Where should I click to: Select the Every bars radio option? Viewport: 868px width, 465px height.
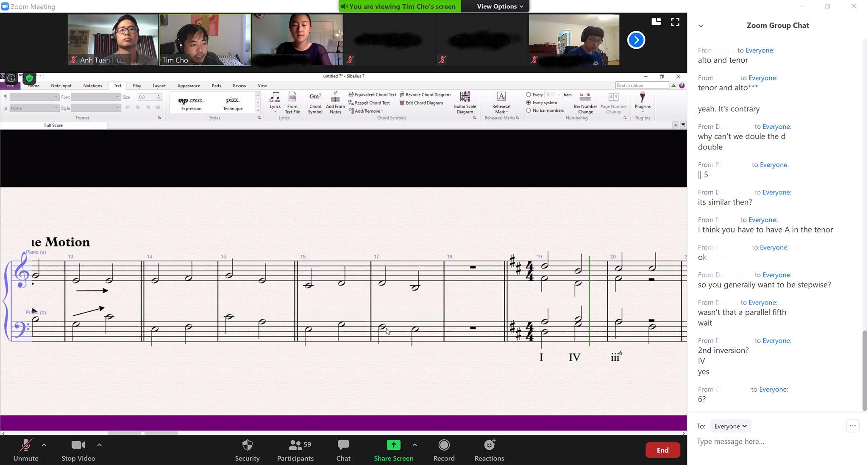[x=529, y=94]
